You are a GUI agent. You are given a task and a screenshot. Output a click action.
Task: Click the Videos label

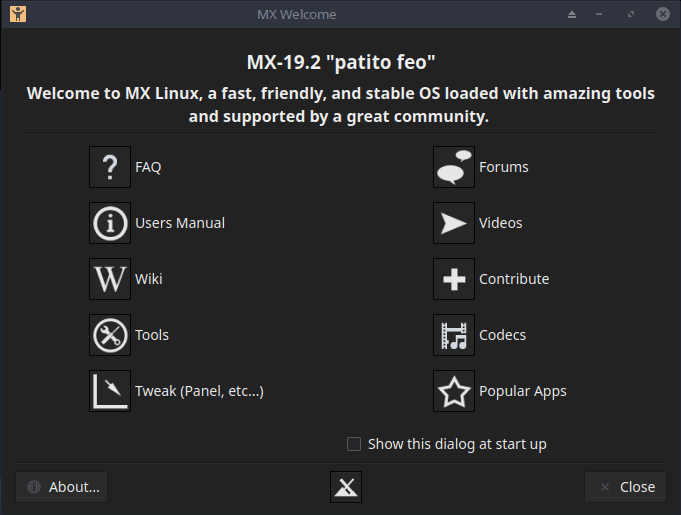point(500,223)
